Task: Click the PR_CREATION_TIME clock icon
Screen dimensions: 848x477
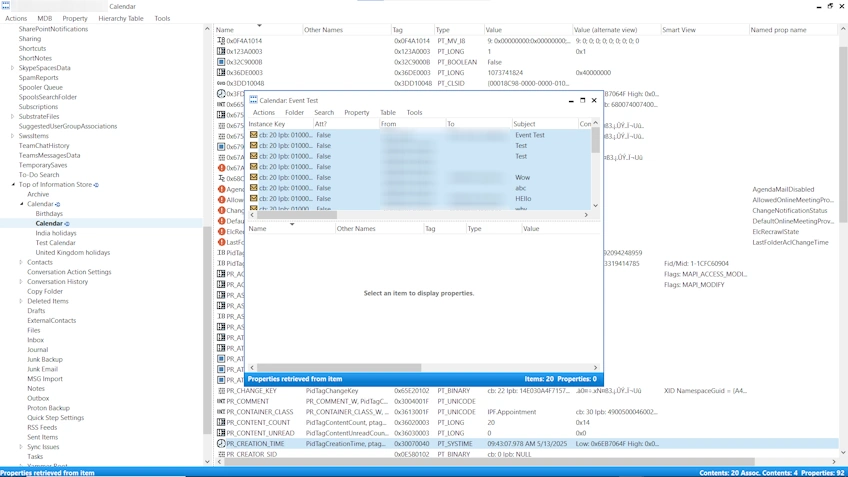Action: click(x=221, y=443)
